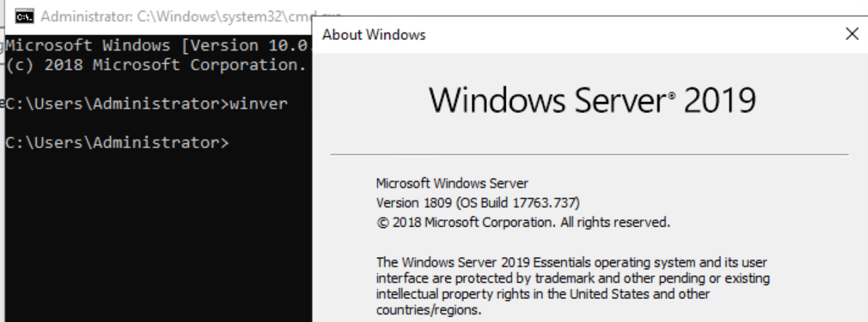Click the Version 1809 OS Build line
This screenshot has height=322, width=868.
(x=478, y=202)
